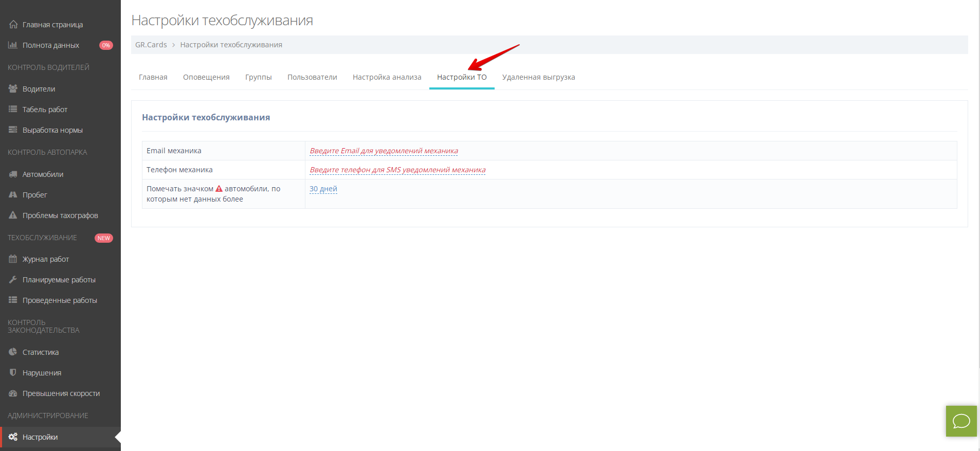980x451 pixels.
Task: Change the 30 дней threshold value
Action: 323,189
